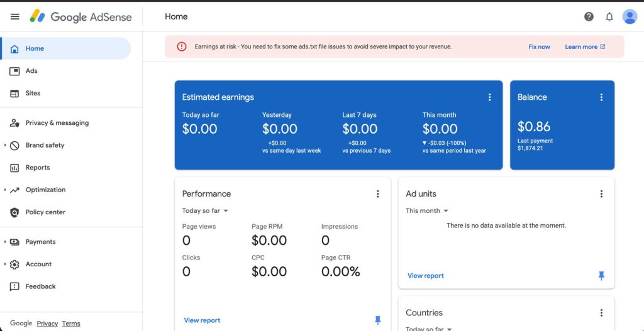Toggle pin on the Performance card
This screenshot has width=644, height=331.
tap(378, 320)
